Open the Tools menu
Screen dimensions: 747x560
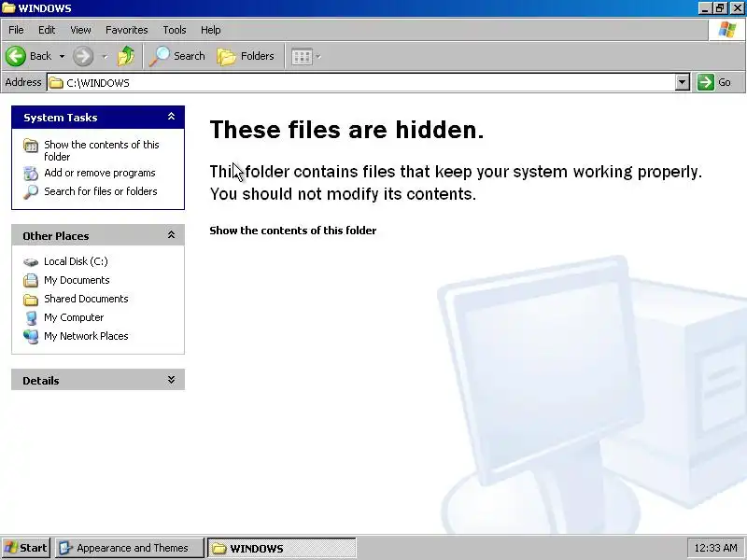175,30
